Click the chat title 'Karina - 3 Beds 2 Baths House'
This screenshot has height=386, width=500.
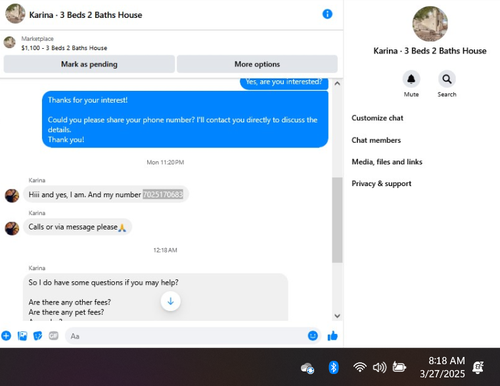pos(85,15)
